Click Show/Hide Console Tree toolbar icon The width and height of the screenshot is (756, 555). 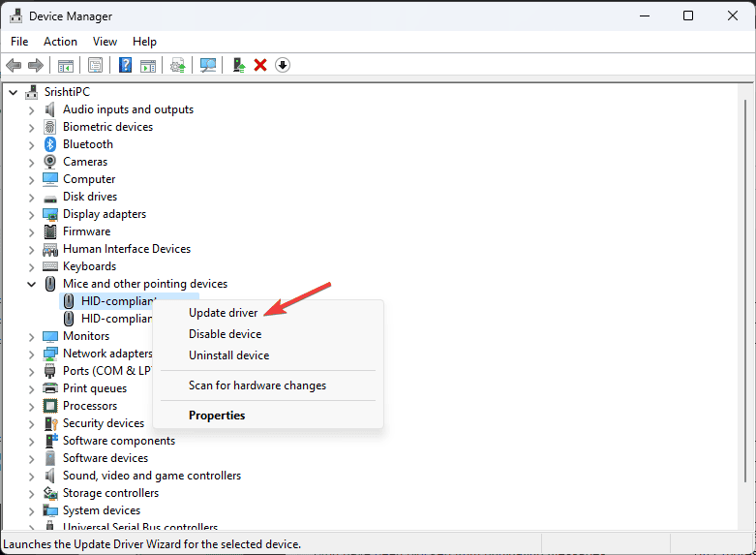pyautogui.click(x=66, y=65)
